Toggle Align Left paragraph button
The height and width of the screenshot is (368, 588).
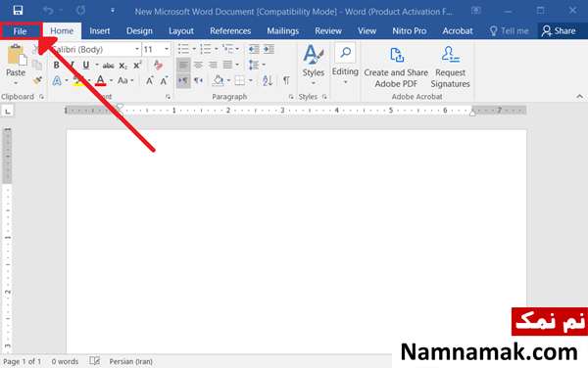click(x=183, y=66)
